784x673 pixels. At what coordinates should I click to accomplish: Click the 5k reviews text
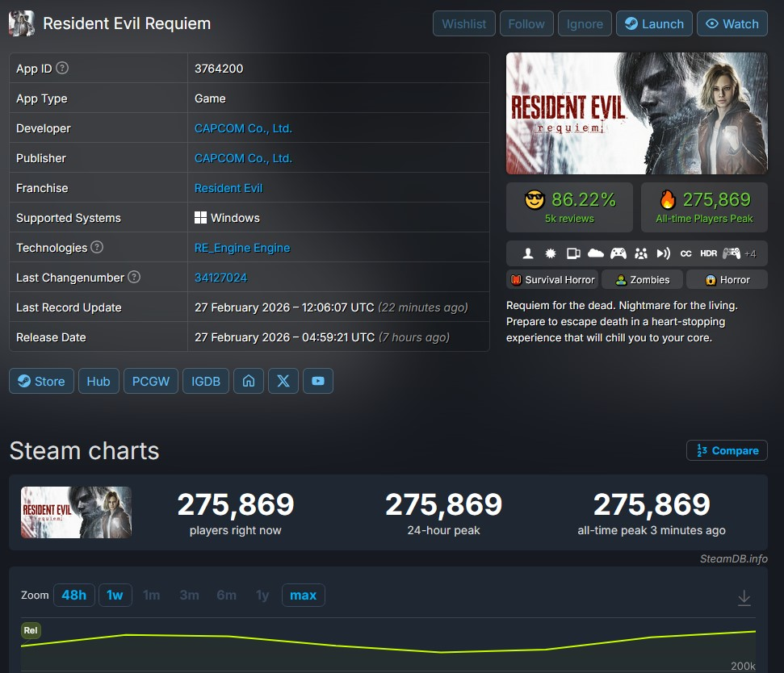pos(569,219)
